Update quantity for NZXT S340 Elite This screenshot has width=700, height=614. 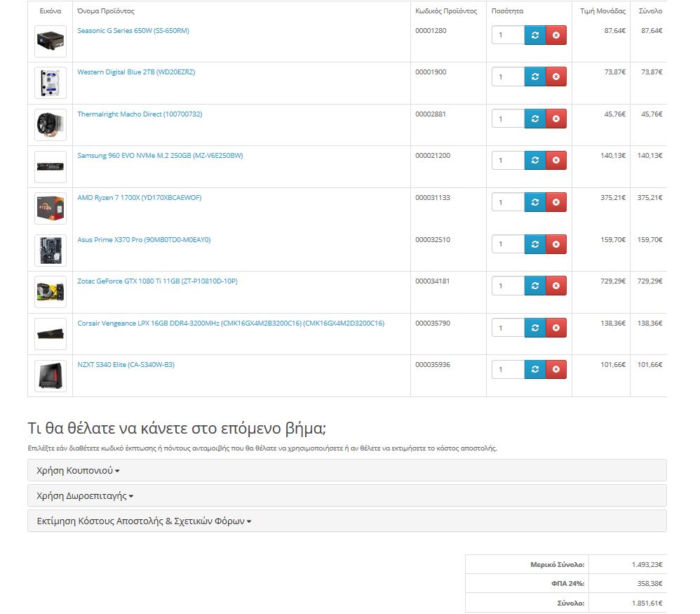click(535, 369)
